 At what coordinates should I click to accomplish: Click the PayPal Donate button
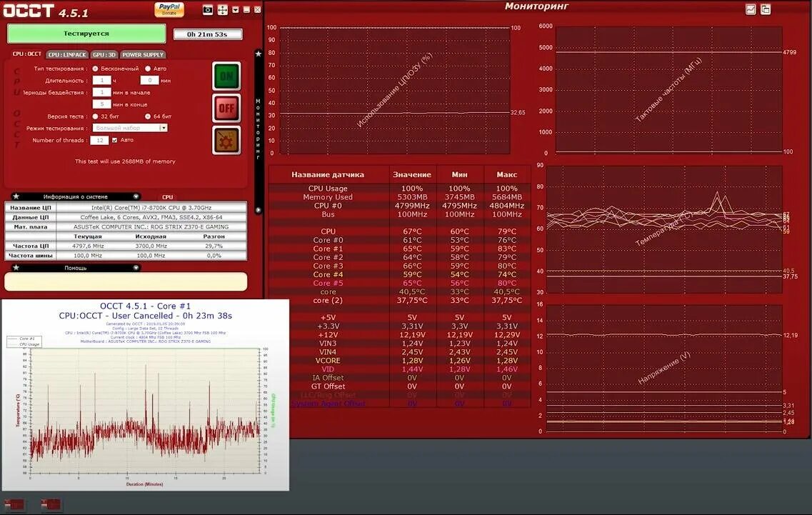click(x=169, y=9)
